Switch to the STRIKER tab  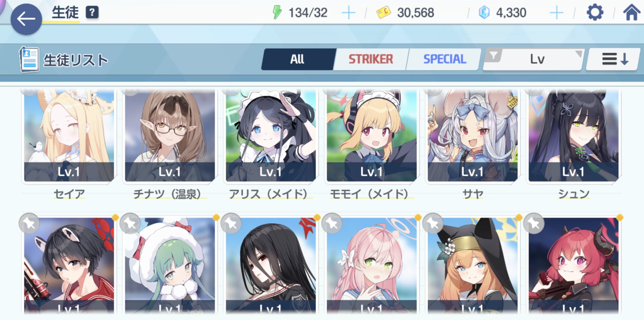tap(371, 59)
